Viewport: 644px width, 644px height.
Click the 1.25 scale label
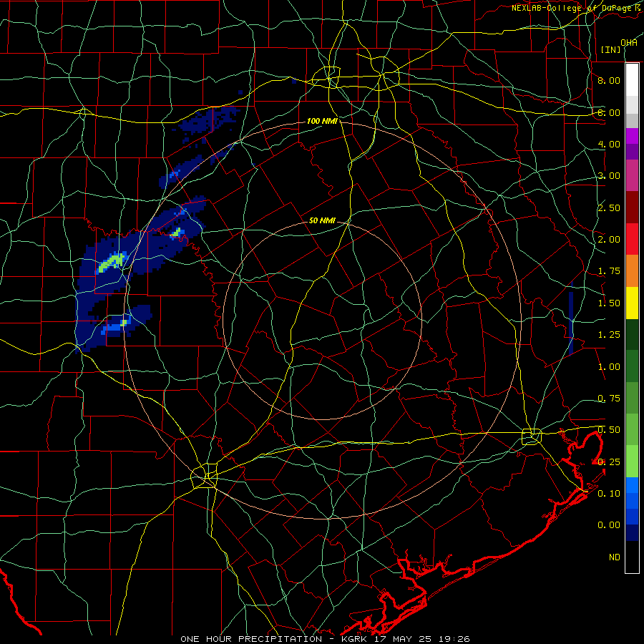tap(609, 335)
